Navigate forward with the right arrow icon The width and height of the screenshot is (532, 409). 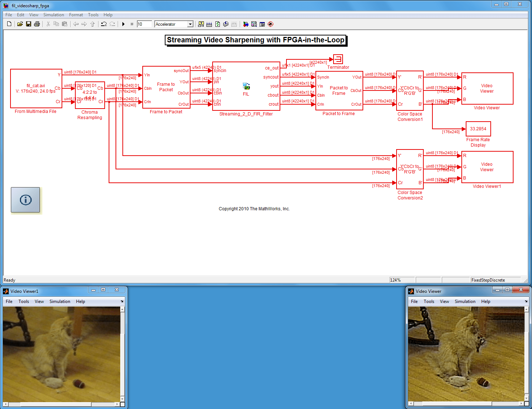click(84, 24)
